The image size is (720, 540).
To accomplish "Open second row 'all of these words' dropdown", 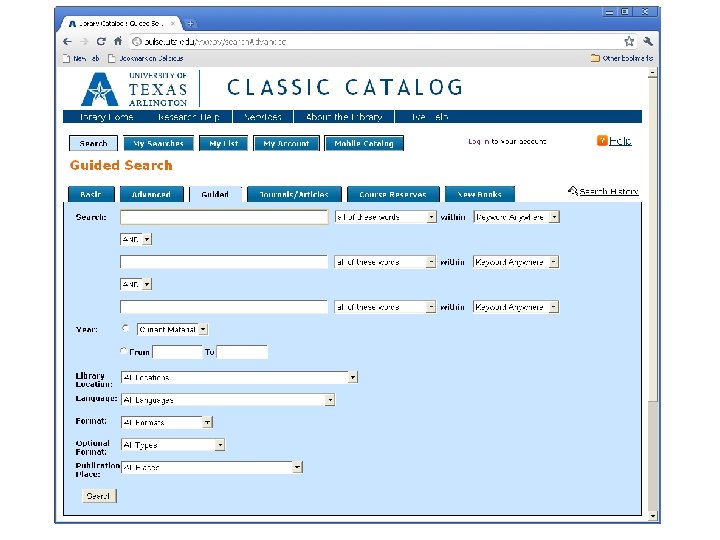I will coord(385,262).
